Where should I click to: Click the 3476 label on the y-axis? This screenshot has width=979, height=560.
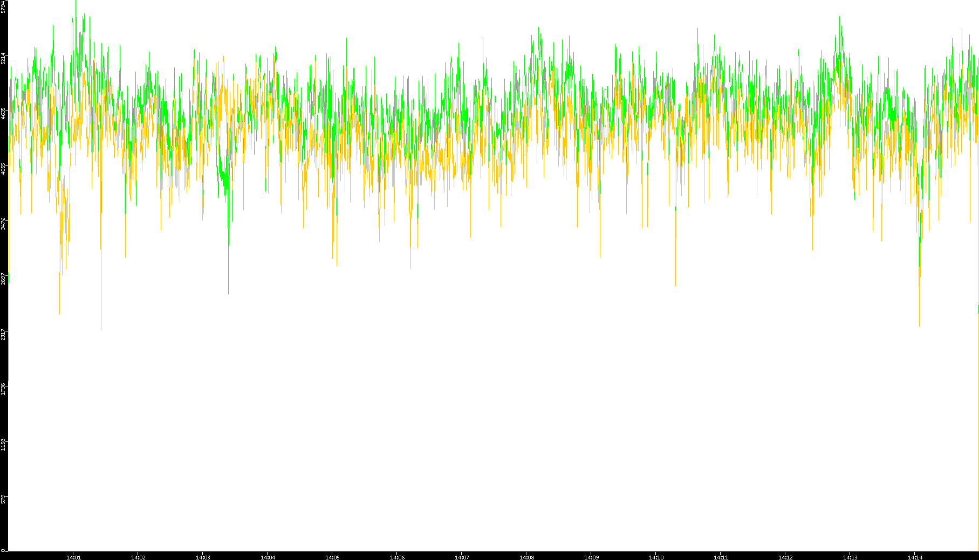click(x=3, y=224)
